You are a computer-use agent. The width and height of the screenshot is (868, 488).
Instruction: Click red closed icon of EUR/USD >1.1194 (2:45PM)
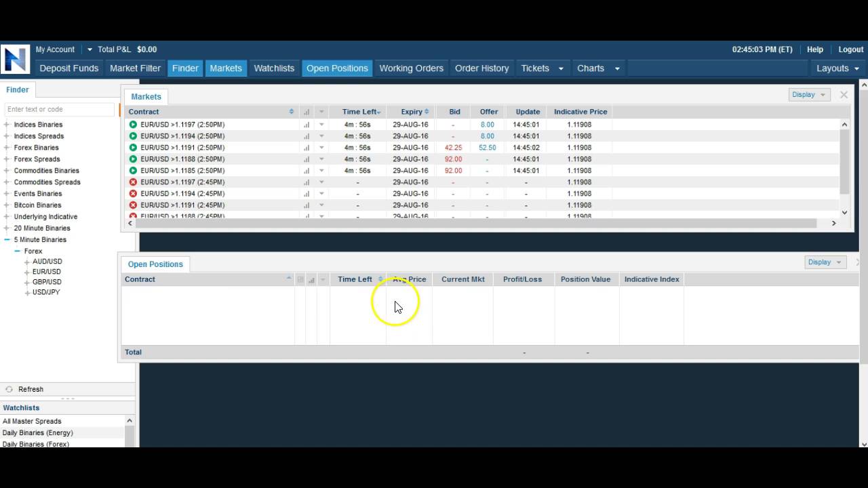(x=133, y=194)
